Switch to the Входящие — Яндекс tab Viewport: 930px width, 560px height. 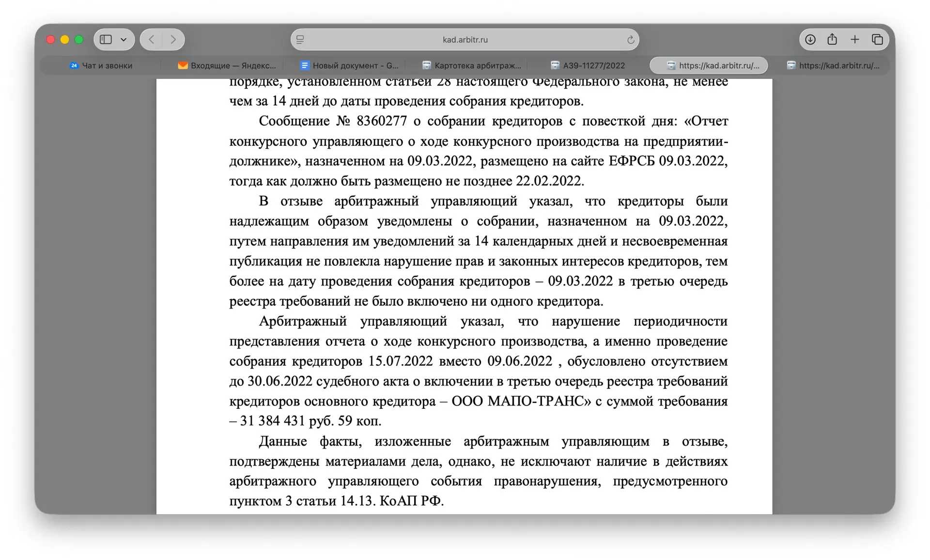227,65
